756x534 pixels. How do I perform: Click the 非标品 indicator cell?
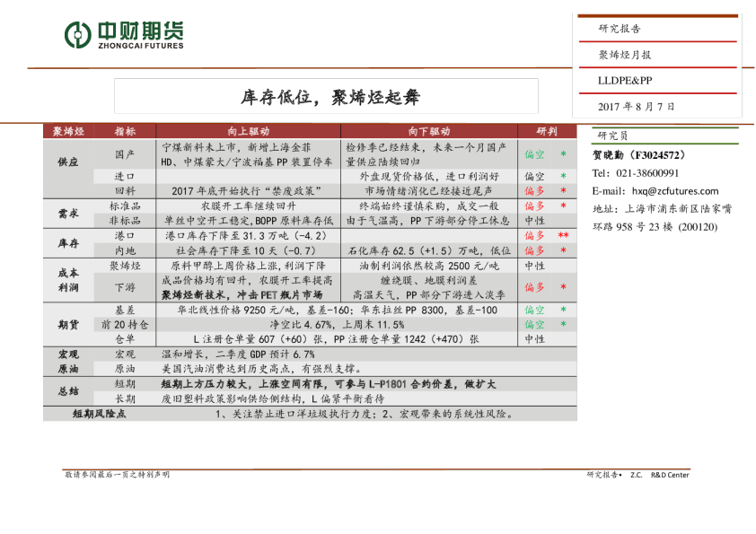pos(125,221)
